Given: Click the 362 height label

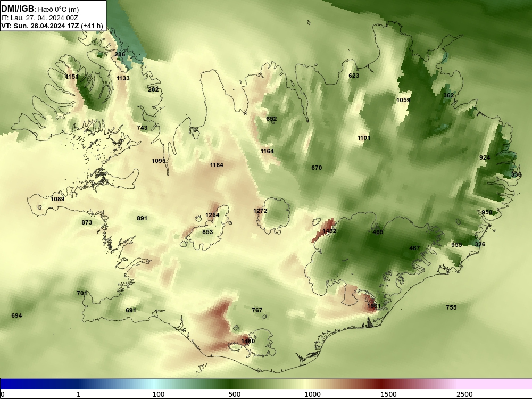Looking at the screenshot, I should tap(448, 95).
